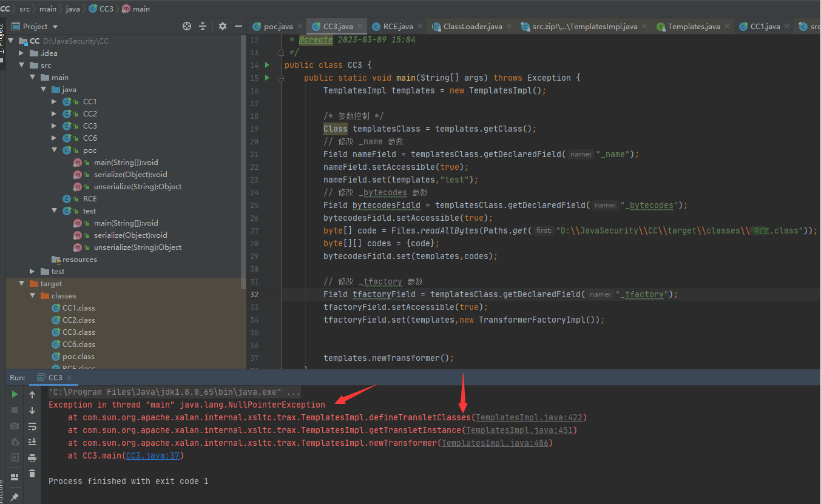Click the Collapse All icon in Project panel

coord(203,26)
